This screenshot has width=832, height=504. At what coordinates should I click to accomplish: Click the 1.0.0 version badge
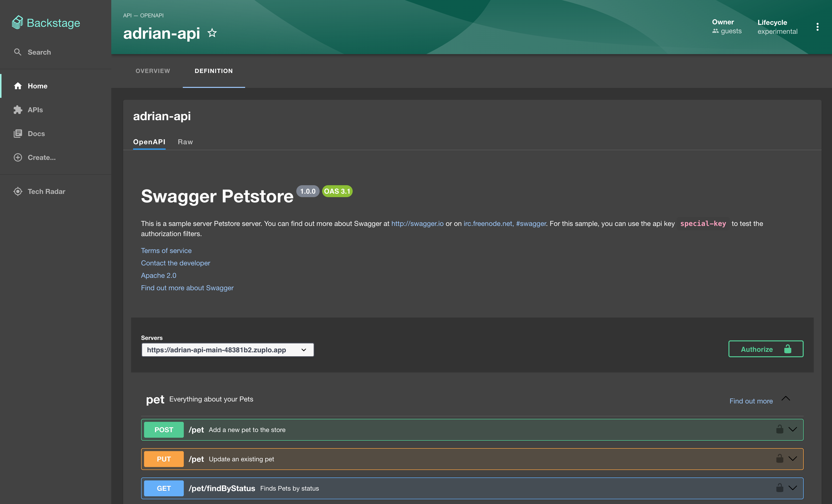308,191
